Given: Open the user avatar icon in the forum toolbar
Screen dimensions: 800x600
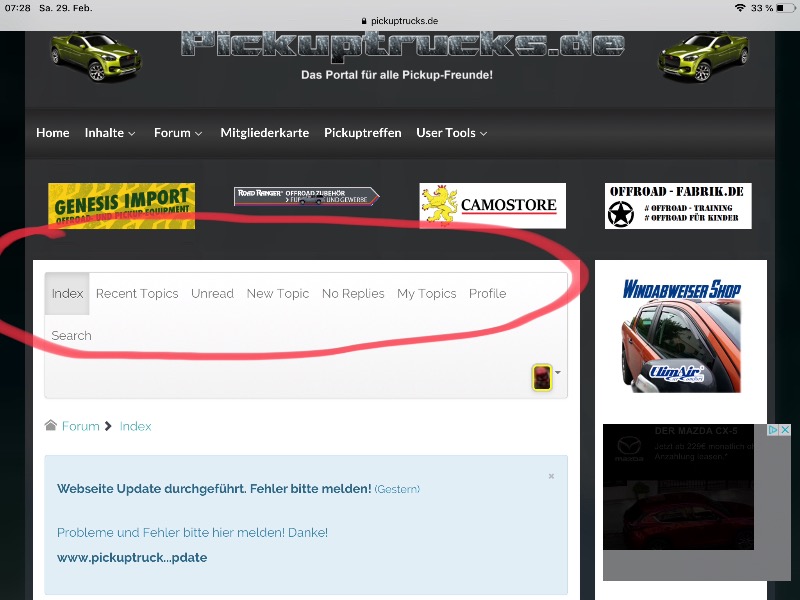Looking at the screenshot, I should [x=542, y=377].
